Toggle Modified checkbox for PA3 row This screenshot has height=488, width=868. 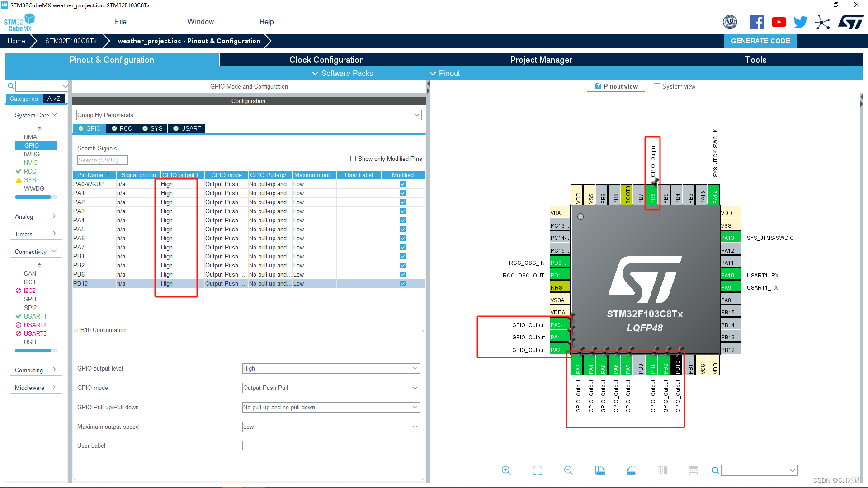pyautogui.click(x=403, y=211)
